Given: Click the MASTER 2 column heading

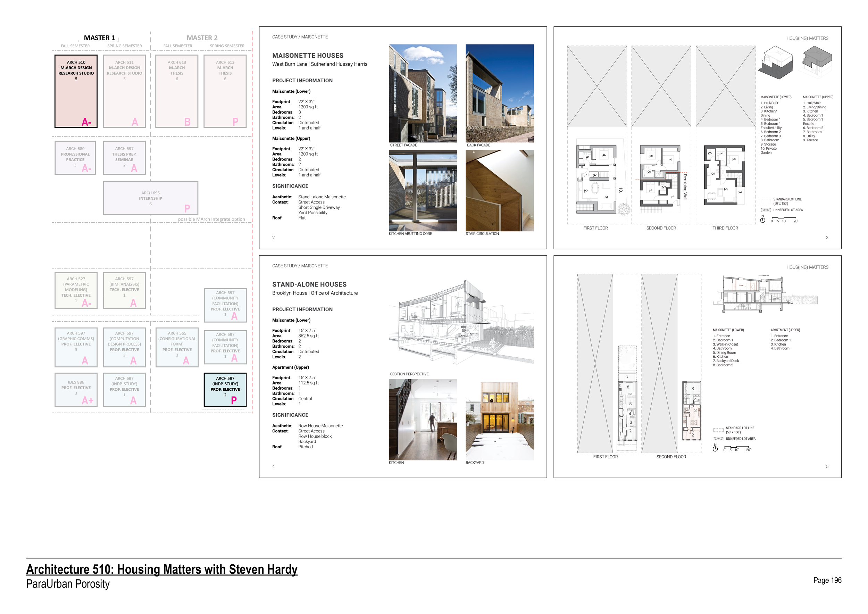Looking at the screenshot, I should coord(202,38).
